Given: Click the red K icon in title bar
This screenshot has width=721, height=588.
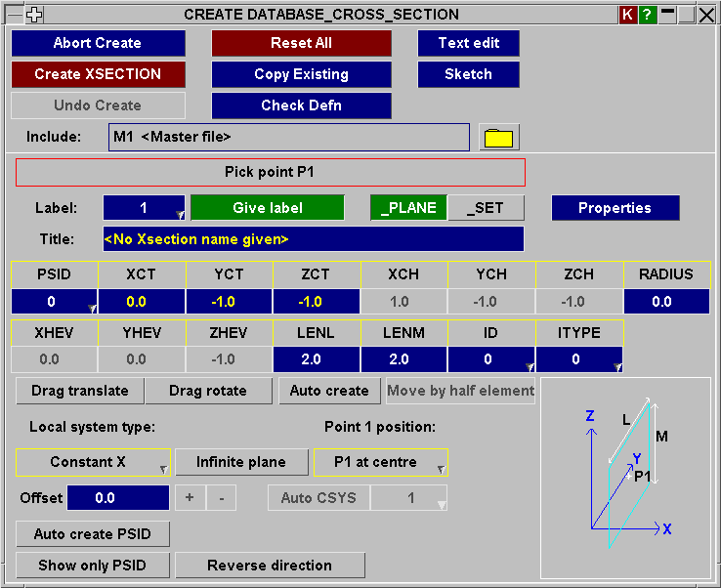Looking at the screenshot, I should [628, 15].
